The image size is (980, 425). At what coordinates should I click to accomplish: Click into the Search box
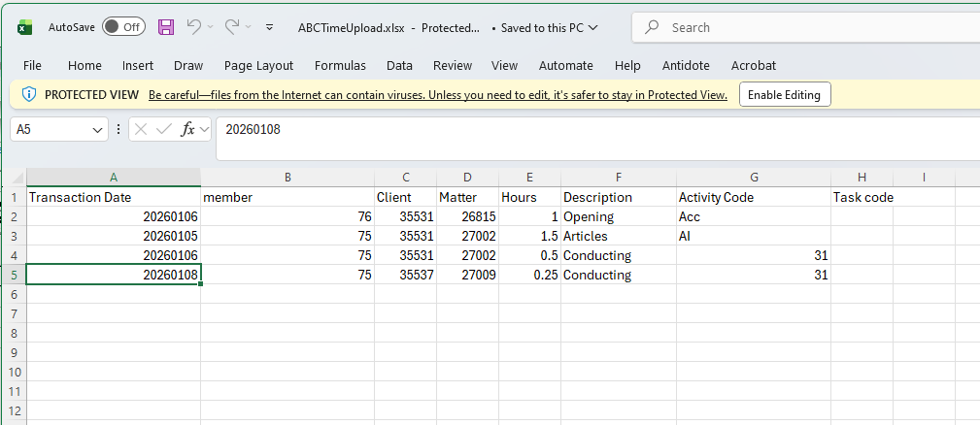805,27
